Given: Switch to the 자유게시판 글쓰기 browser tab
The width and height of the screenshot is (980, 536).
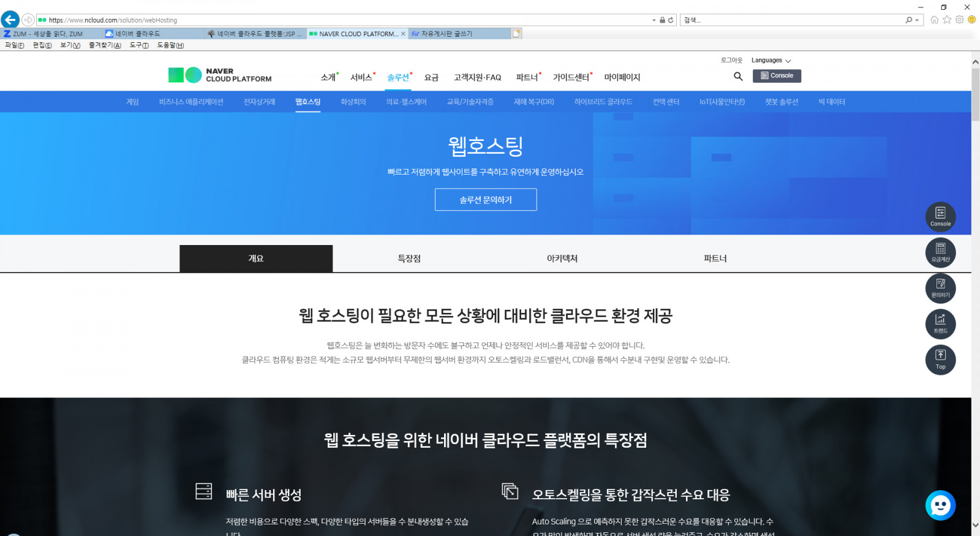Looking at the screenshot, I should coord(459,34).
